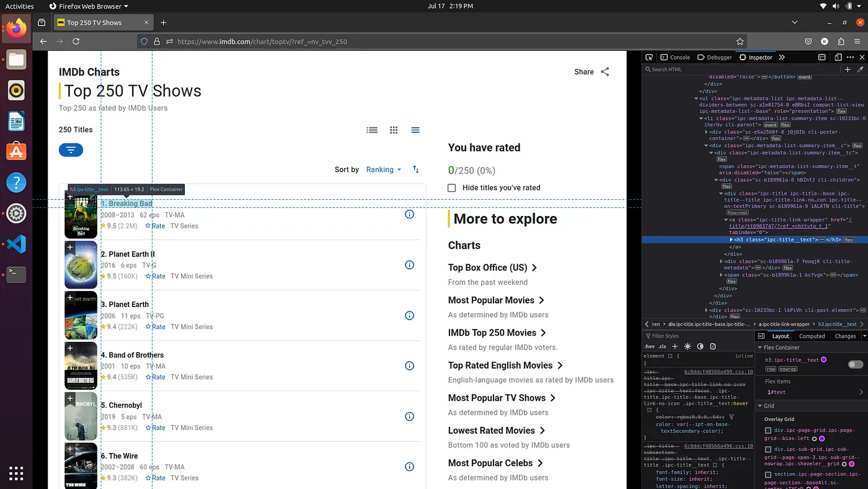Open the Console tab in DevTools

[676, 57]
